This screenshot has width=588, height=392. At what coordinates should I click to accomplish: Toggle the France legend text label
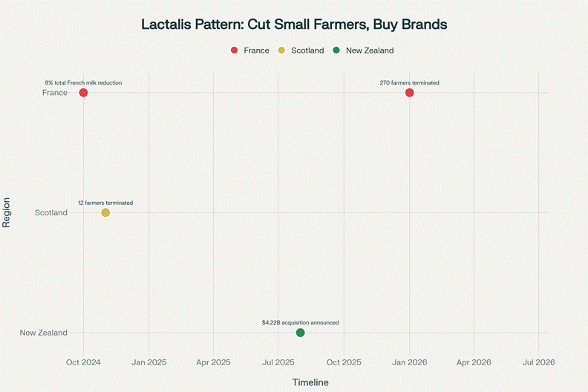pyautogui.click(x=256, y=50)
